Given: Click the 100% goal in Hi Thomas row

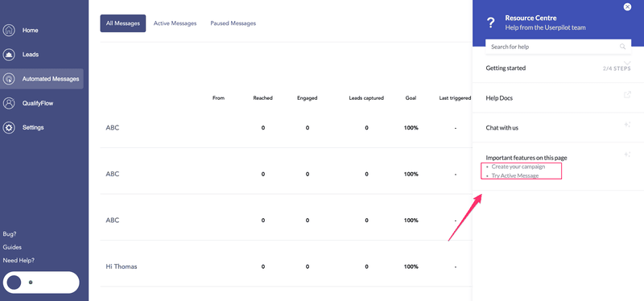Looking at the screenshot, I should coord(411,267).
